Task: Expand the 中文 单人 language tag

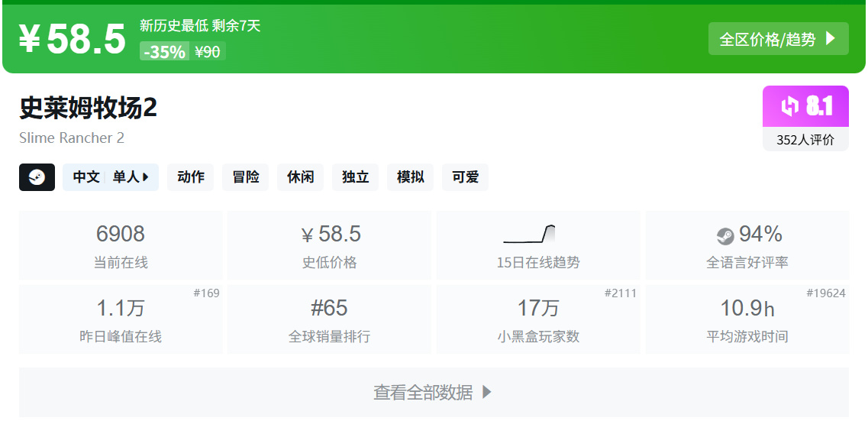Action: coord(111,177)
